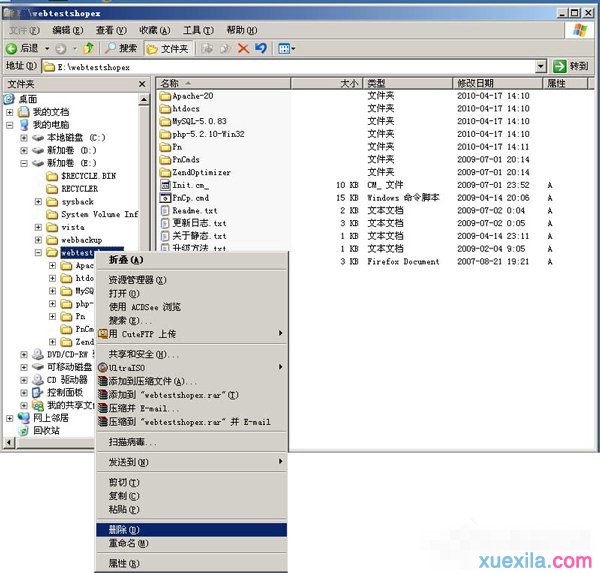Expand the webbackup folder node
The height and width of the screenshot is (573, 600).
click(38, 240)
